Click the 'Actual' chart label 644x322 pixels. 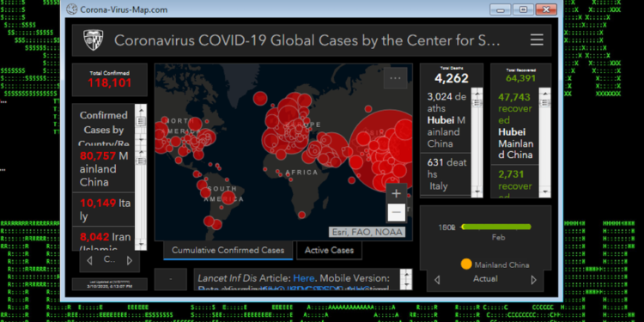click(485, 279)
